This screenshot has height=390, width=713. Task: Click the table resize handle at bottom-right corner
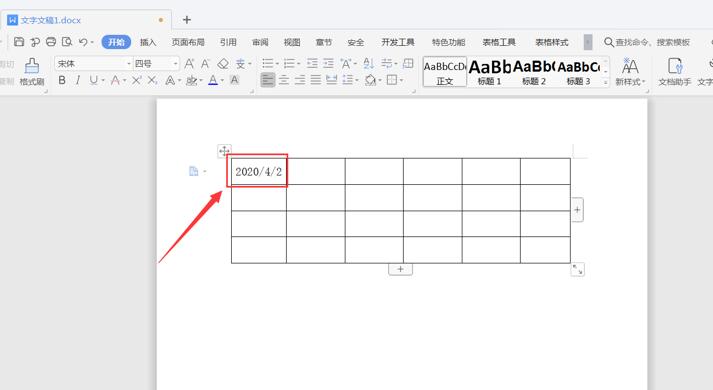tap(577, 270)
